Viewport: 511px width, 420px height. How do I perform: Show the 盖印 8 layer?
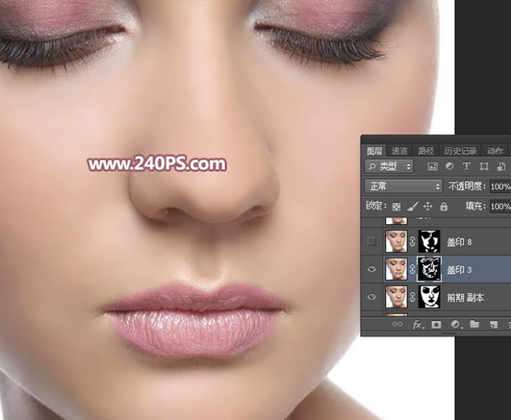[x=371, y=241]
